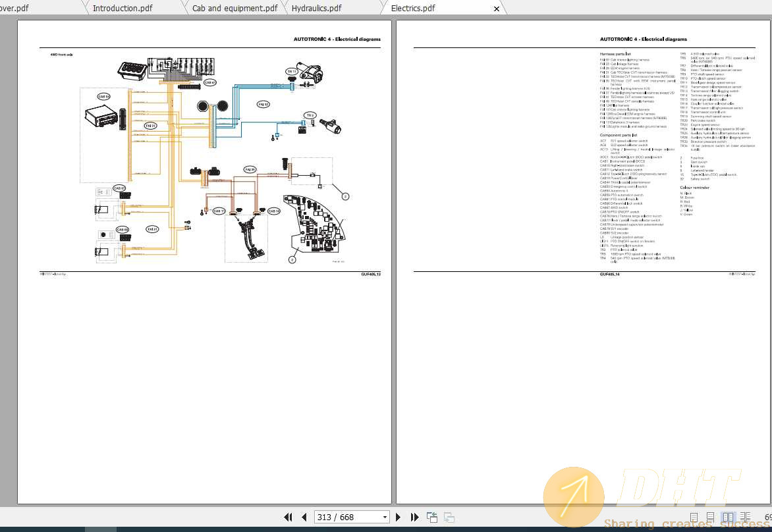Jump to the last page
772x532 pixels.
414,518
